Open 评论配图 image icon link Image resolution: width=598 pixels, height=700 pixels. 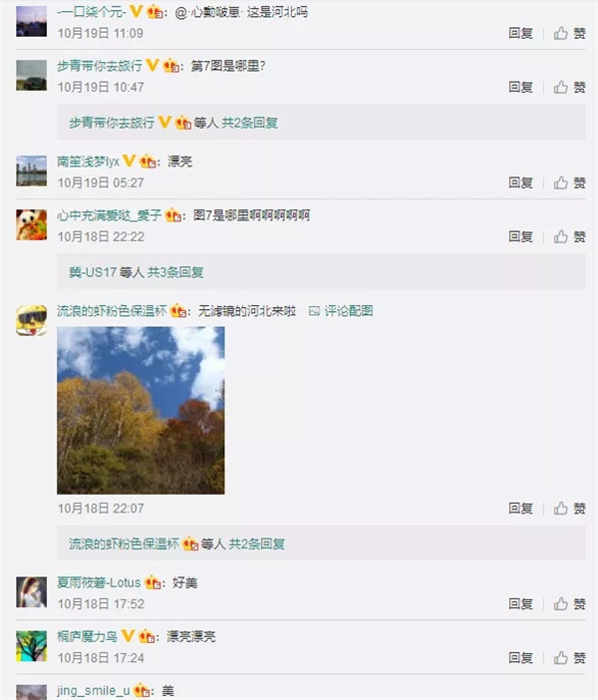pos(341,311)
